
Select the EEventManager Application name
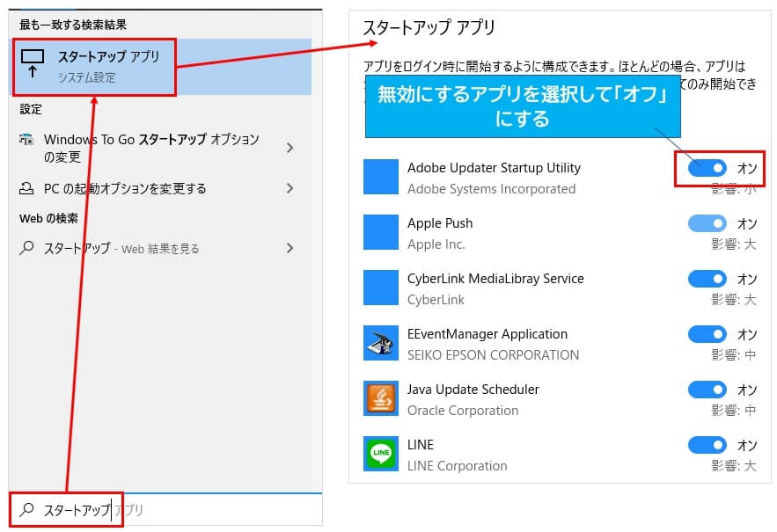tap(487, 334)
